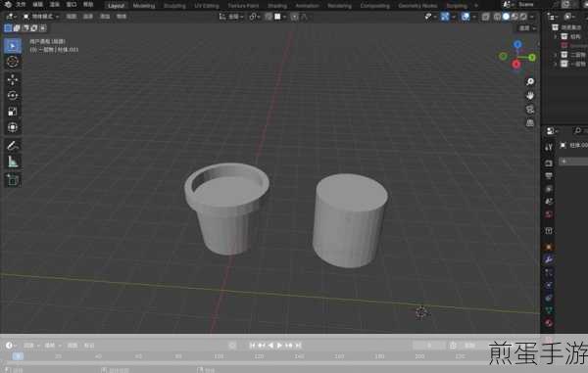Open transform orientation dropdown

[231, 17]
